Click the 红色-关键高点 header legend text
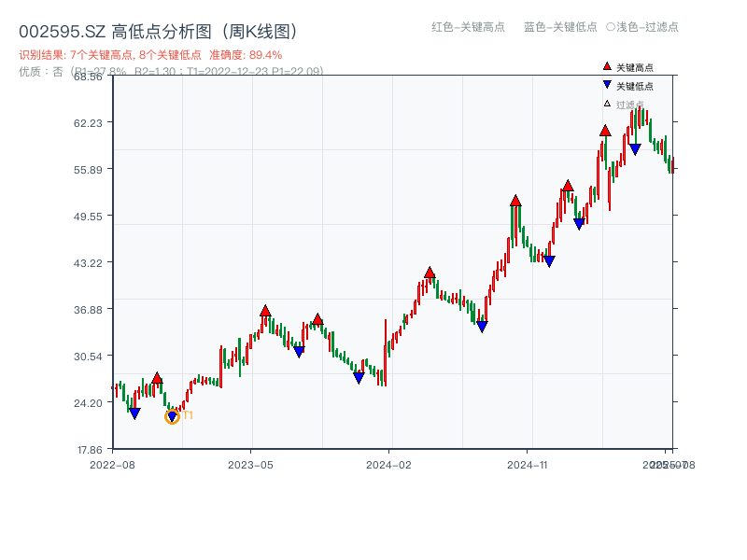The height and width of the screenshot is (560, 747). [469, 27]
